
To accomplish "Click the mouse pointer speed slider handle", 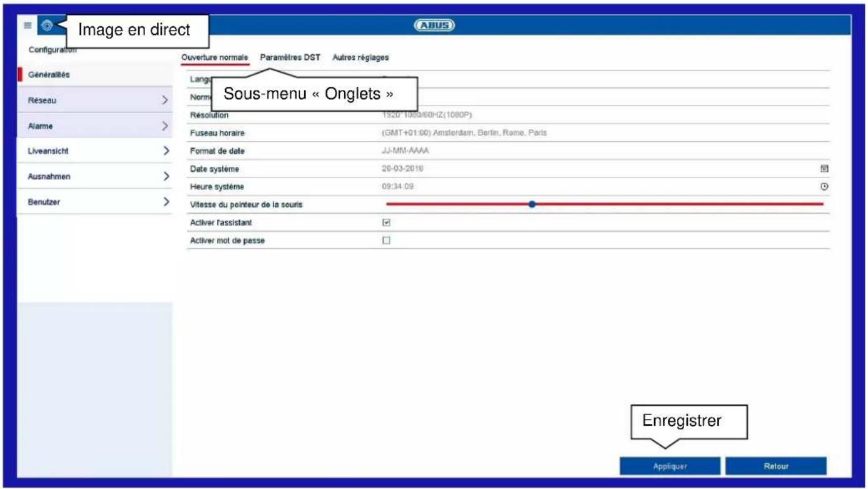I will tap(532, 204).
